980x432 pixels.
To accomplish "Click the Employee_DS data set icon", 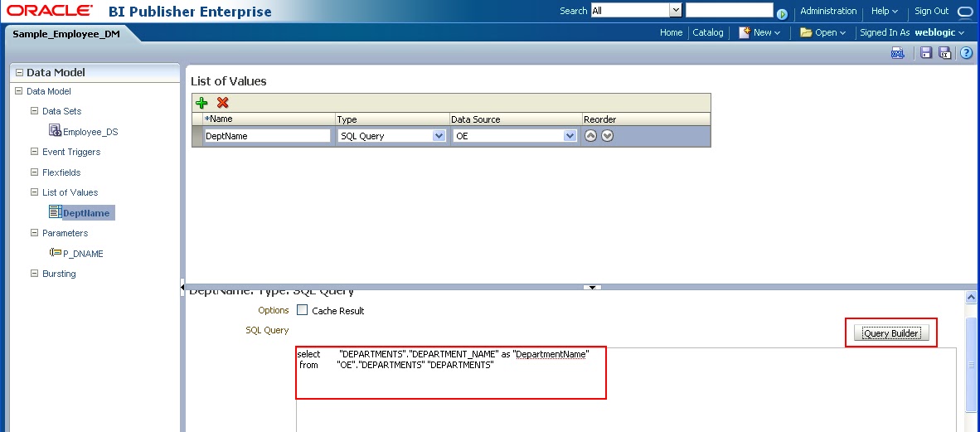I will click(x=55, y=131).
